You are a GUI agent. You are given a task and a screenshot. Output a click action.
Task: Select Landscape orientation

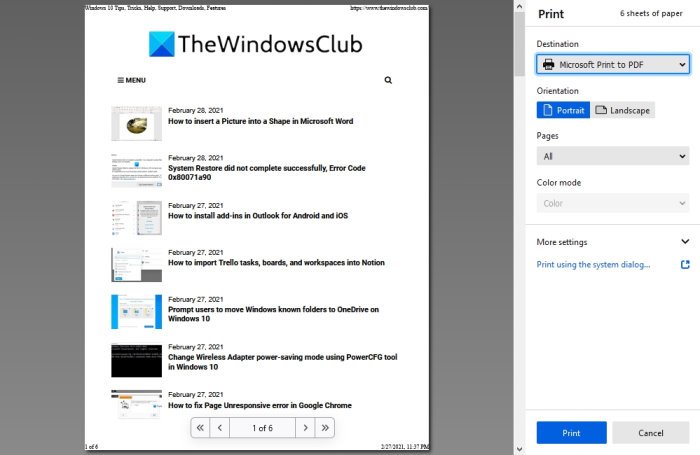coord(623,110)
